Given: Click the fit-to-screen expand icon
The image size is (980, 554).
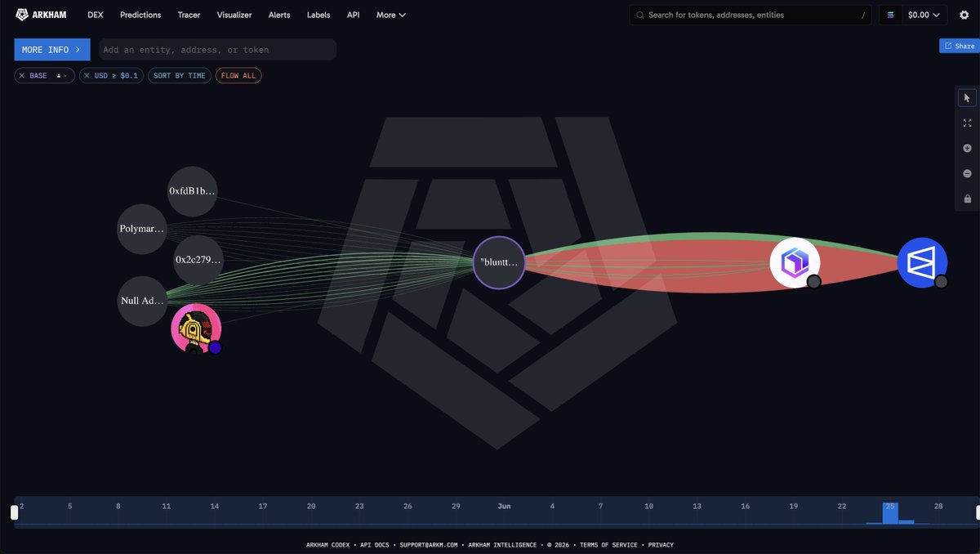Looking at the screenshot, I should pyautogui.click(x=967, y=123).
